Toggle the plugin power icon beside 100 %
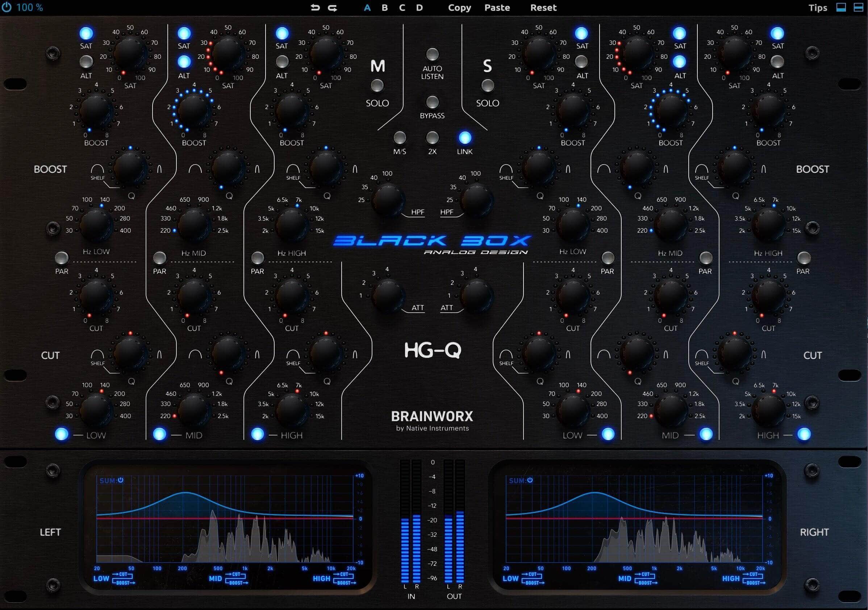 tap(7, 7)
